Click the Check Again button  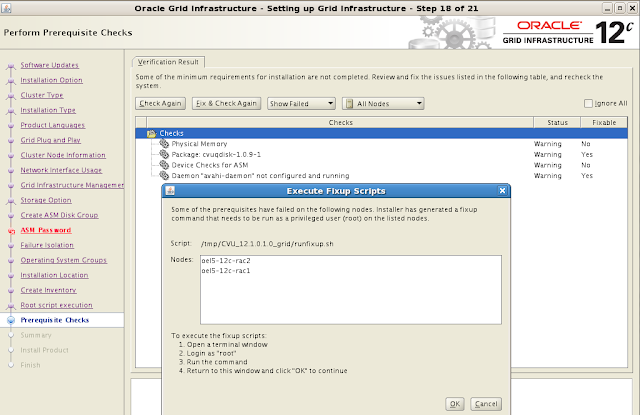pyautogui.click(x=160, y=104)
